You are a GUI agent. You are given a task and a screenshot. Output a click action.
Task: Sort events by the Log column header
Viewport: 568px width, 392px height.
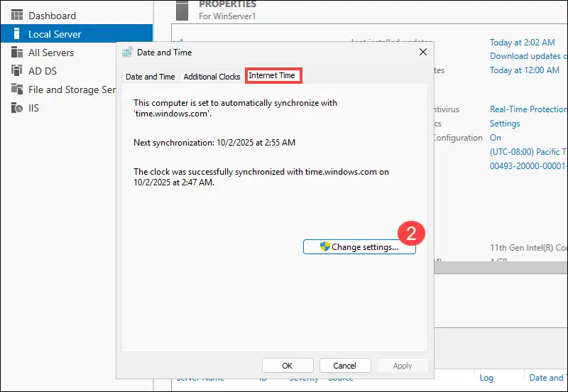point(486,379)
